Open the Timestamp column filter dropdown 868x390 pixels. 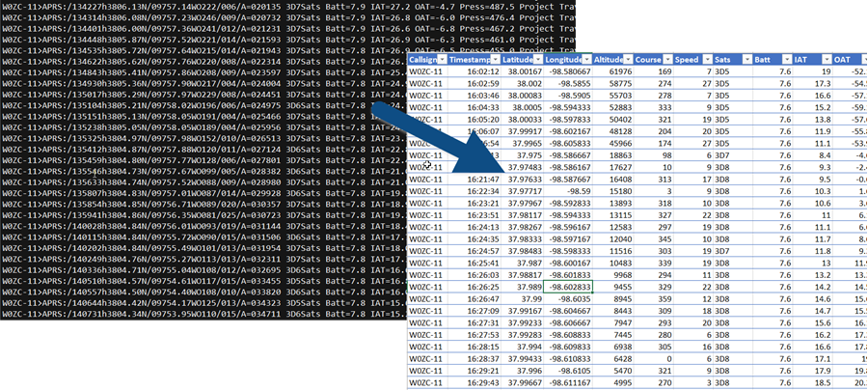(x=496, y=59)
